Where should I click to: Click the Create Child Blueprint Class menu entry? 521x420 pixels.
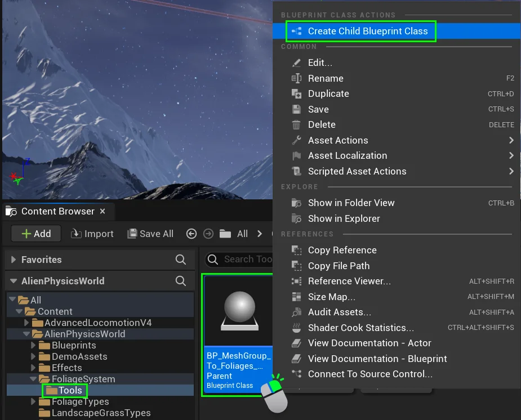pos(367,31)
